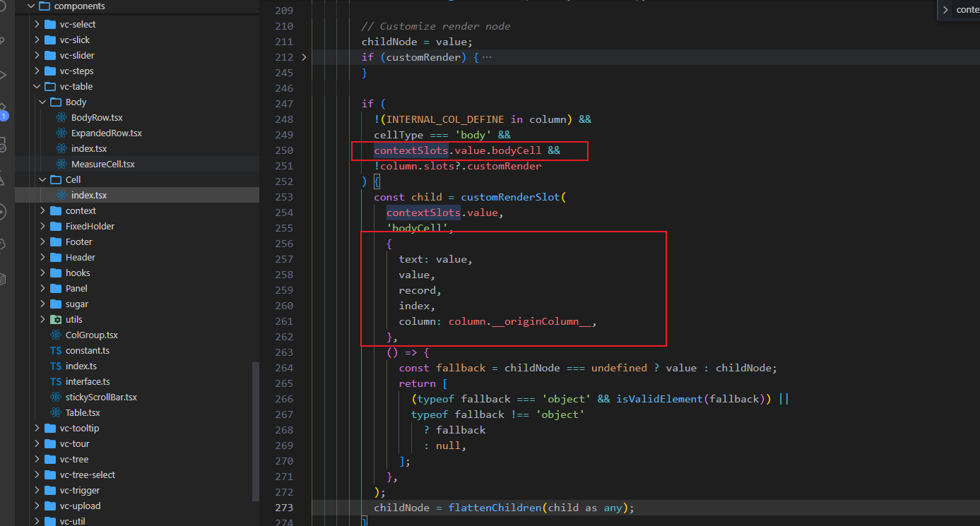Click line number 260 in the editor
980x526 pixels.
click(284, 306)
